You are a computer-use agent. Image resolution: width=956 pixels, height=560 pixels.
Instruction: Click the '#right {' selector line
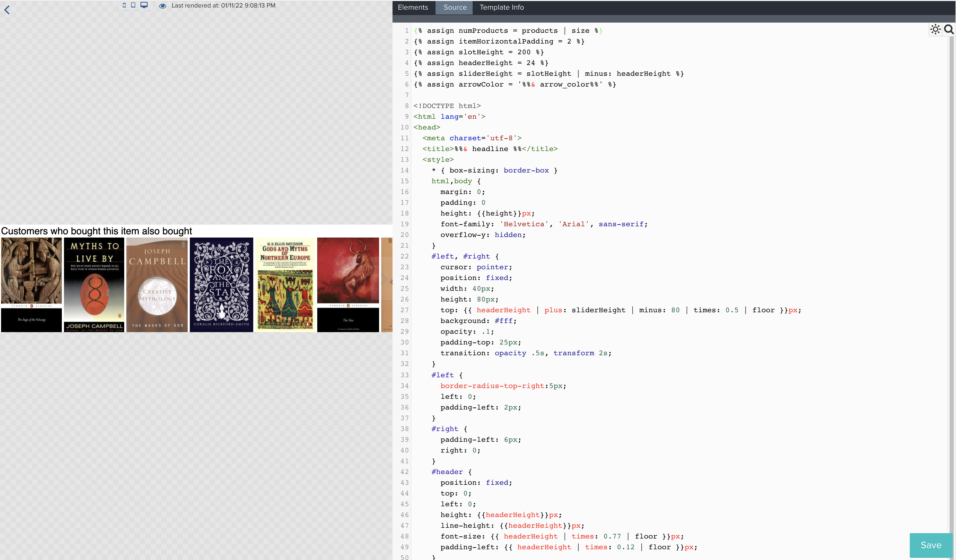[449, 429]
